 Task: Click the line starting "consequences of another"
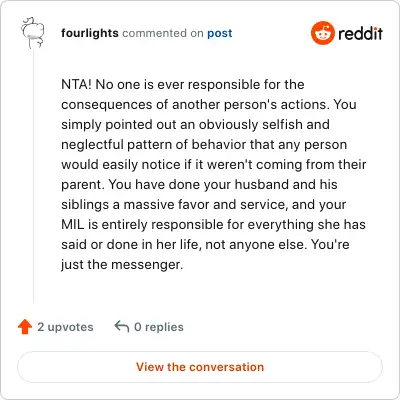coord(209,104)
